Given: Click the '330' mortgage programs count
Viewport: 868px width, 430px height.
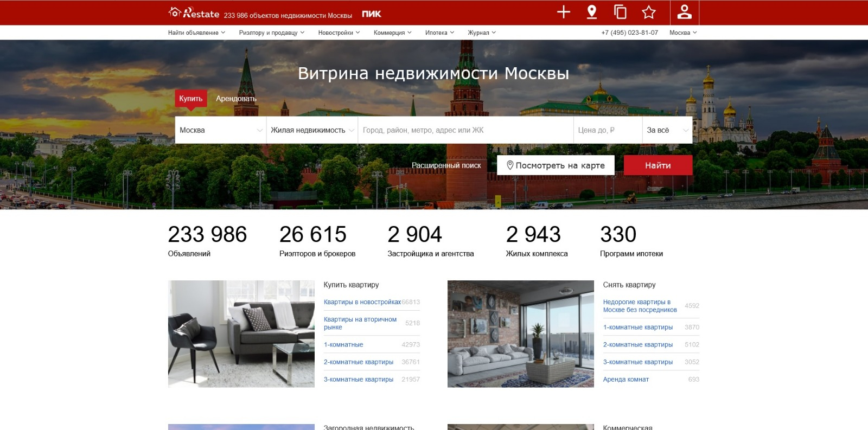Looking at the screenshot, I should point(618,234).
